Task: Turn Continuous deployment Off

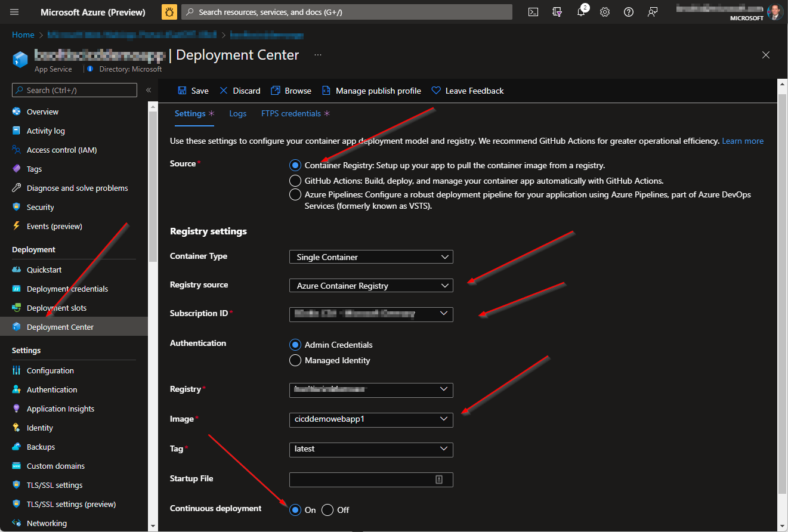Action: point(327,510)
